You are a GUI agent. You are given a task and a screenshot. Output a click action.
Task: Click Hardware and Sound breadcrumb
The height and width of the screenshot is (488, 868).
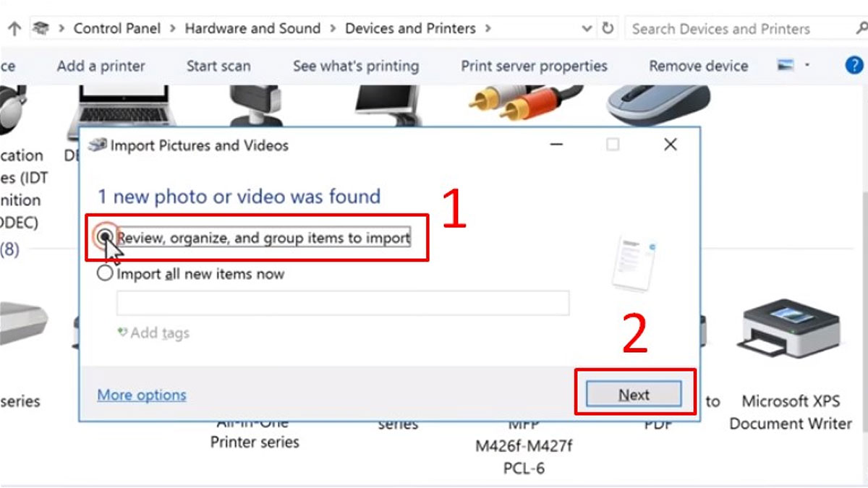click(252, 29)
